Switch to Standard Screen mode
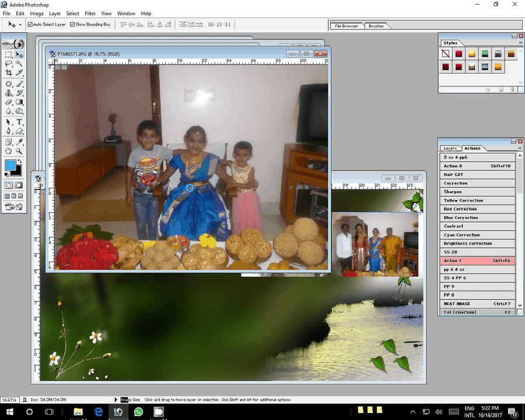Screen dimensions: 525x420 coord(7,196)
